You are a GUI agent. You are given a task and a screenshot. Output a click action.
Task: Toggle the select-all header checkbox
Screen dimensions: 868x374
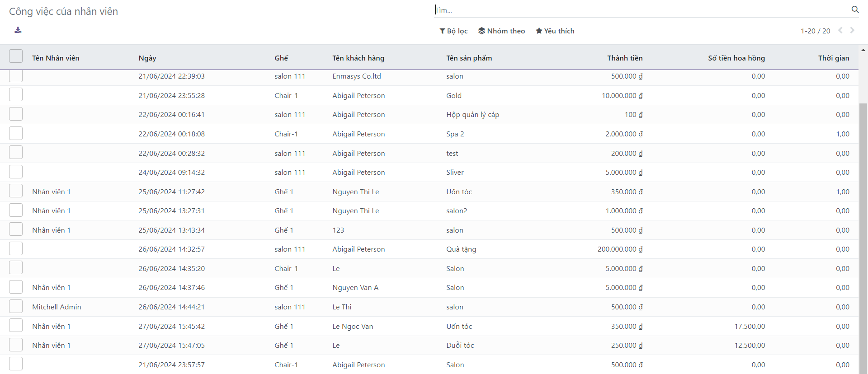[x=16, y=56]
